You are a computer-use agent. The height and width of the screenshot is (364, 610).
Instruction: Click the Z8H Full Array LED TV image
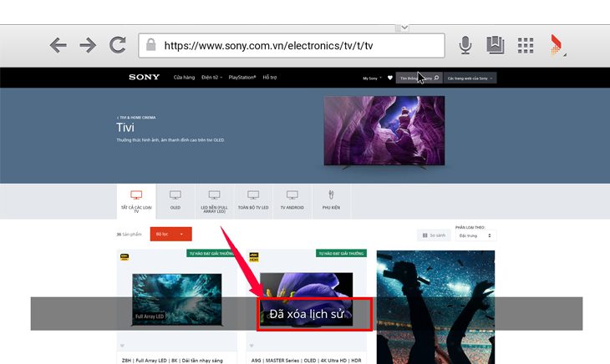pyautogui.click(x=177, y=299)
